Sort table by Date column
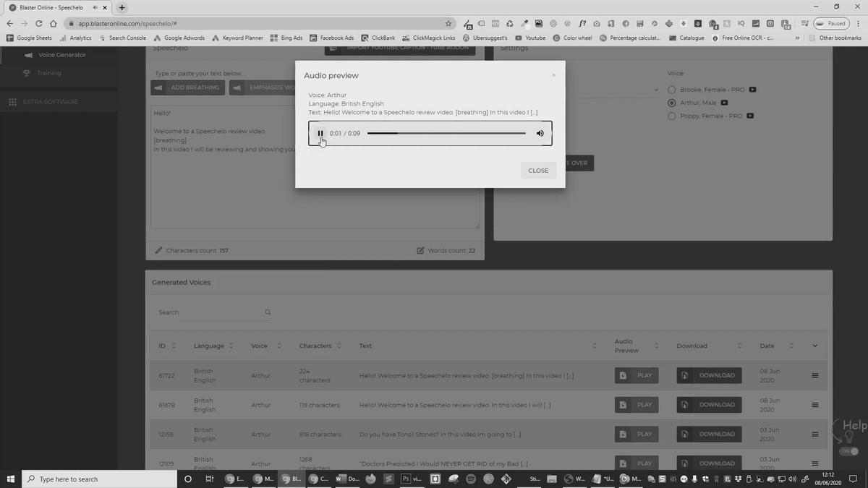 (x=791, y=346)
